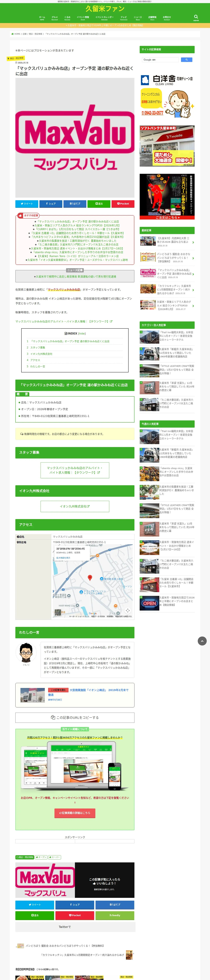The image size is (210, 980).
Task: Click the large MaxValu header image
Action: (75, 138)
